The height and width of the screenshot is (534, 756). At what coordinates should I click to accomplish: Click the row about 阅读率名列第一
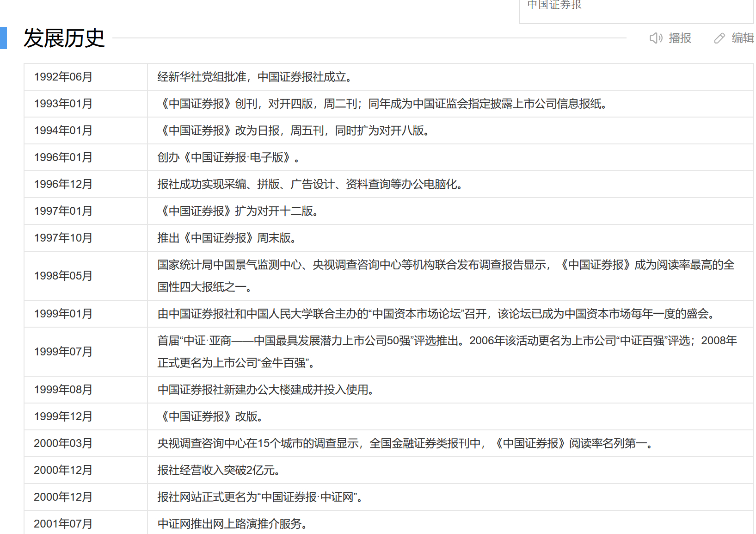click(x=450, y=443)
